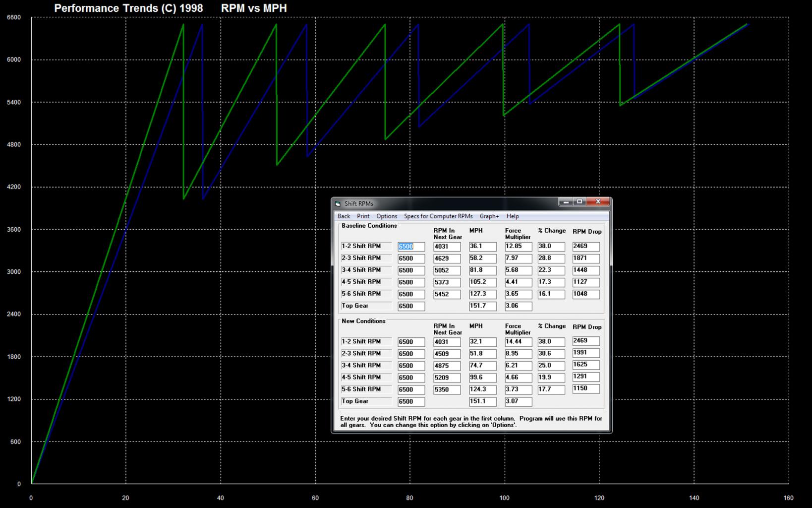
Task: Click the 6600 label on RPM axis
Action: [14, 17]
